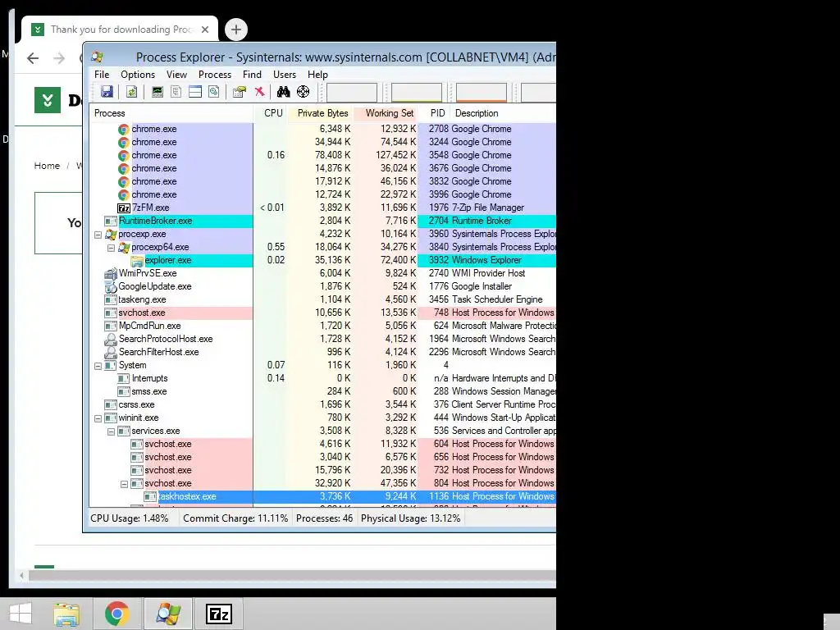Sort by the CPU column header
Screen dimensions: 840x630
(x=272, y=113)
